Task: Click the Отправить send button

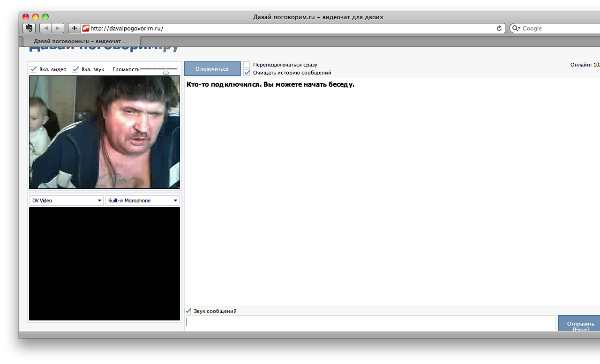Action: (x=580, y=324)
